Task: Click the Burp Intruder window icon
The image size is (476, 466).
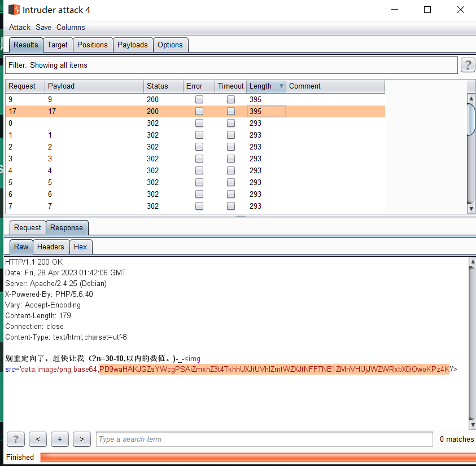Action: tap(14, 10)
